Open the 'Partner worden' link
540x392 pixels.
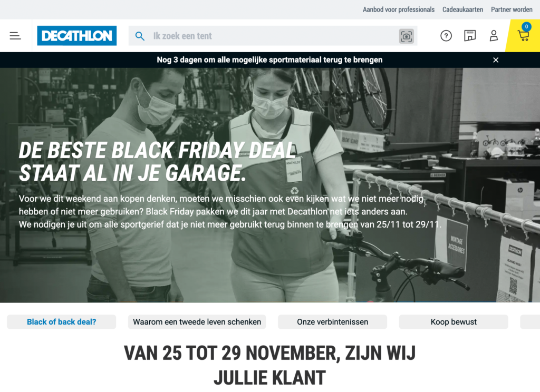click(x=512, y=9)
